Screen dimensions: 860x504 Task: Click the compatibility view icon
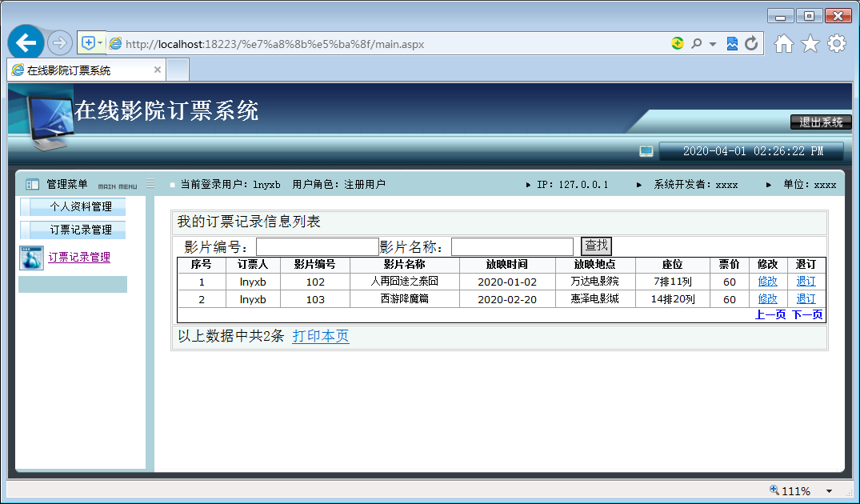732,43
